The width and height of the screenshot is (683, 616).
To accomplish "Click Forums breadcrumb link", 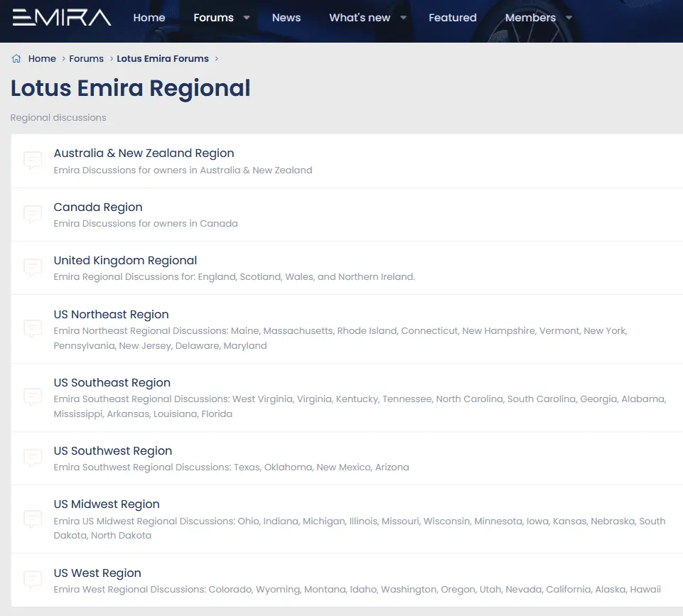I will tap(86, 59).
